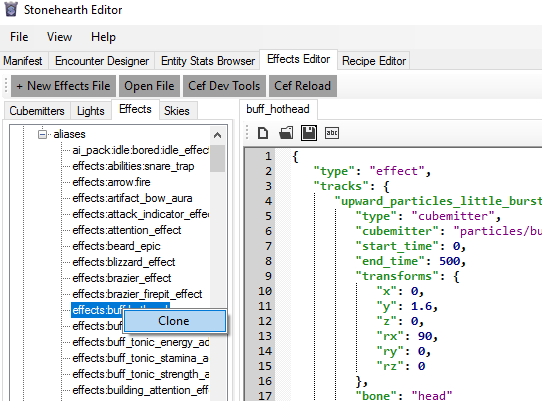Click the Cef Reload button
The width and height of the screenshot is (542, 401).
tap(302, 86)
